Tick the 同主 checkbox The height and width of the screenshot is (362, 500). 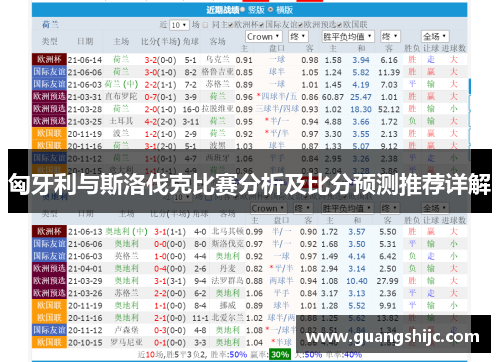pyautogui.click(x=206, y=25)
